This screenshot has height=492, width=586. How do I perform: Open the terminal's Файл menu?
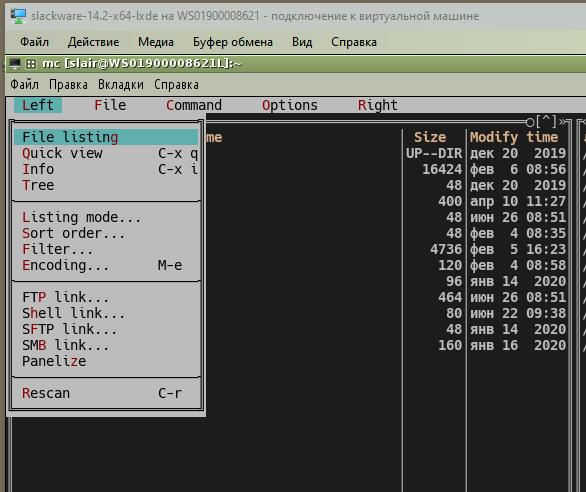pos(24,84)
